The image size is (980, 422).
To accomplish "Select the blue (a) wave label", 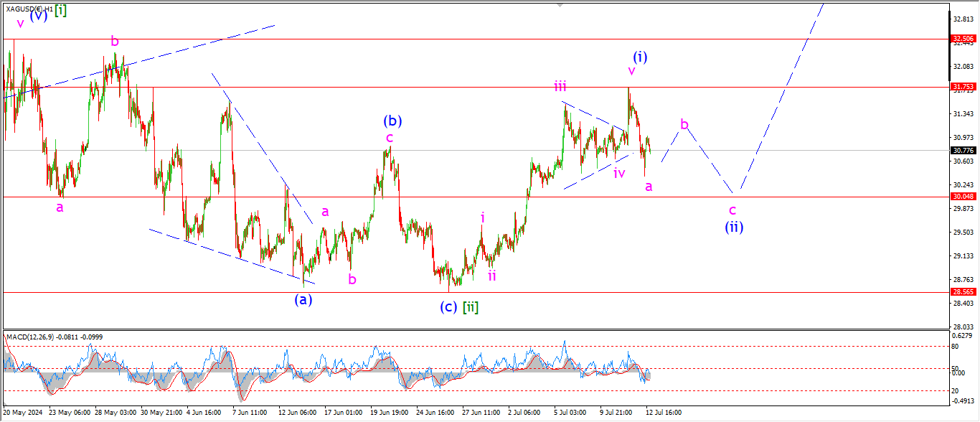I will pyautogui.click(x=303, y=300).
